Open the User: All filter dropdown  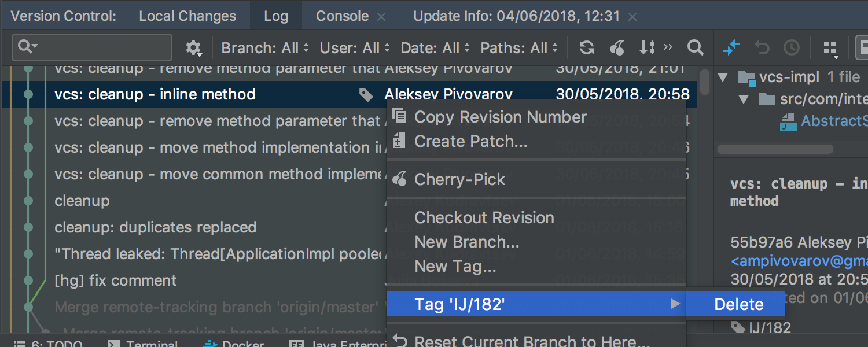pos(355,48)
